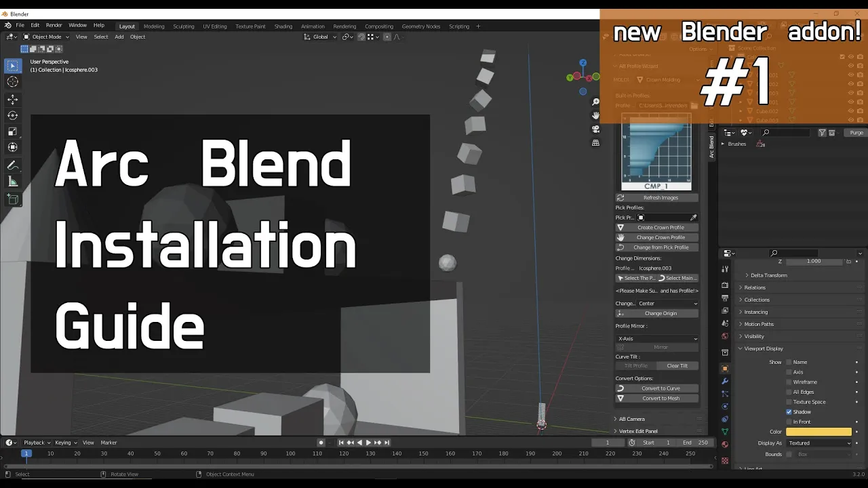Image resolution: width=868 pixels, height=488 pixels.
Task: Open the Object Data properties tab
Action: (725, 432)
